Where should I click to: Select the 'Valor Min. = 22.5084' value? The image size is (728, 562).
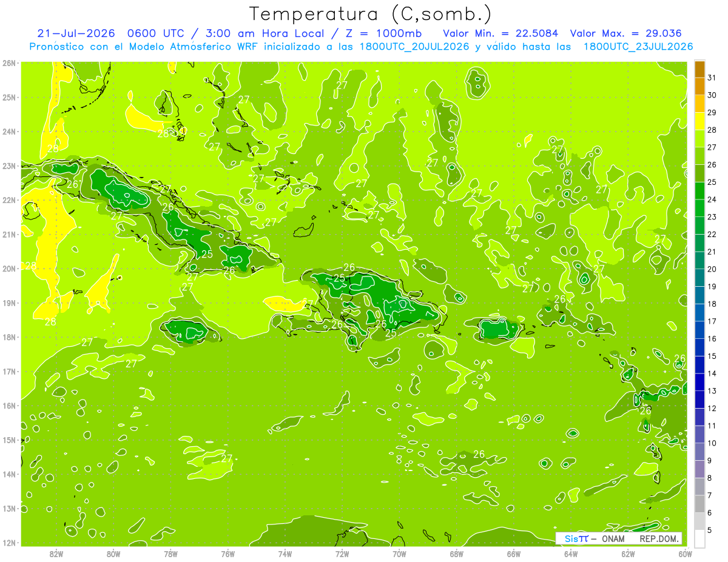coord(500,33)
